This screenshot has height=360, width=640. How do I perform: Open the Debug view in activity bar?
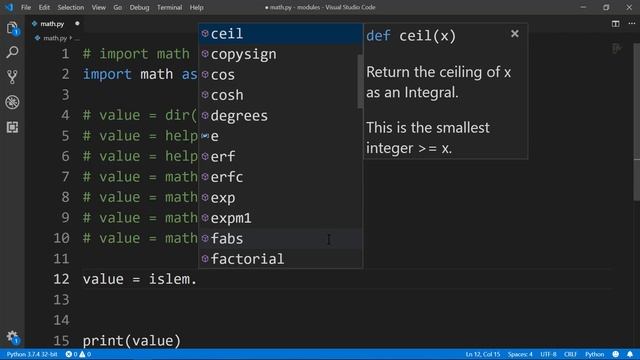(x=12, y=102)
